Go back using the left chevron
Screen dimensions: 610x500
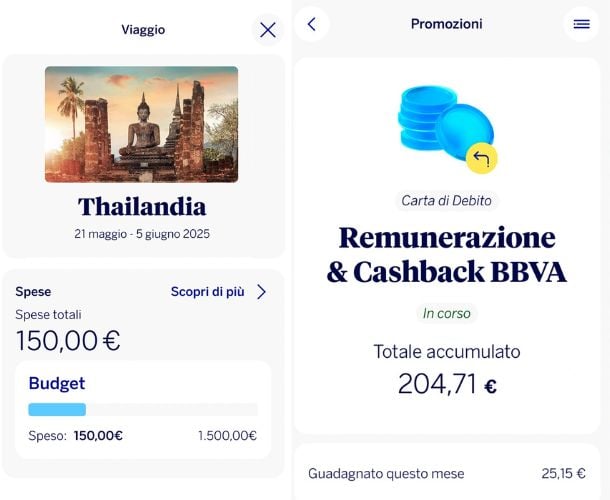(x=312, y=24)
